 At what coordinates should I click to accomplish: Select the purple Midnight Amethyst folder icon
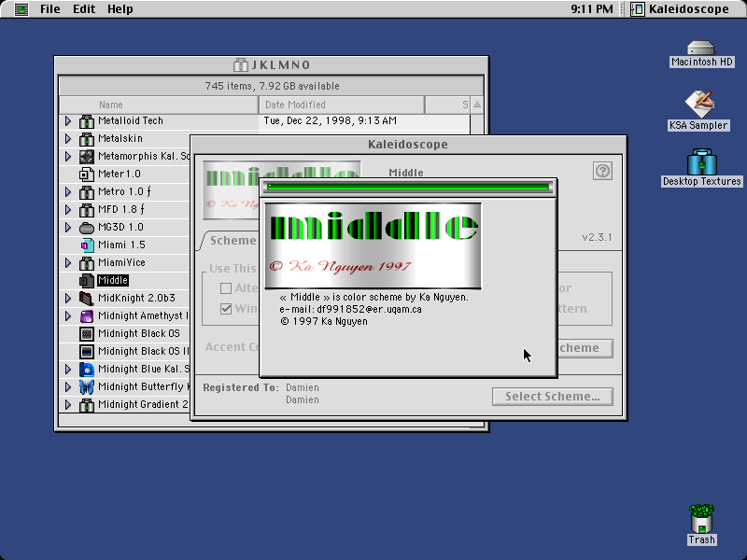(86, 315)
